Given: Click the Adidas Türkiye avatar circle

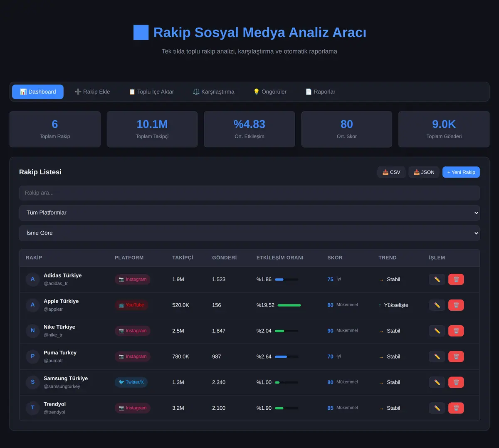Looking at the screenshot, I should point(33,279).
